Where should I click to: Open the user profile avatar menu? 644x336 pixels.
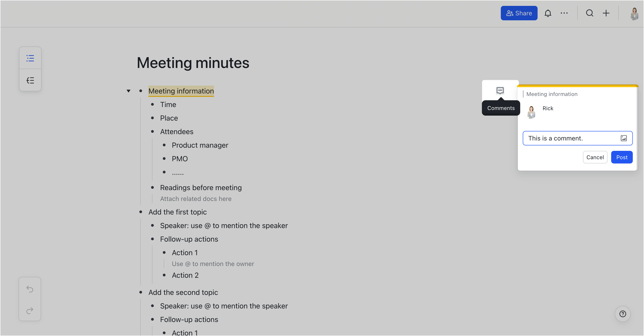pyautogui.click(x=634, y=14)
